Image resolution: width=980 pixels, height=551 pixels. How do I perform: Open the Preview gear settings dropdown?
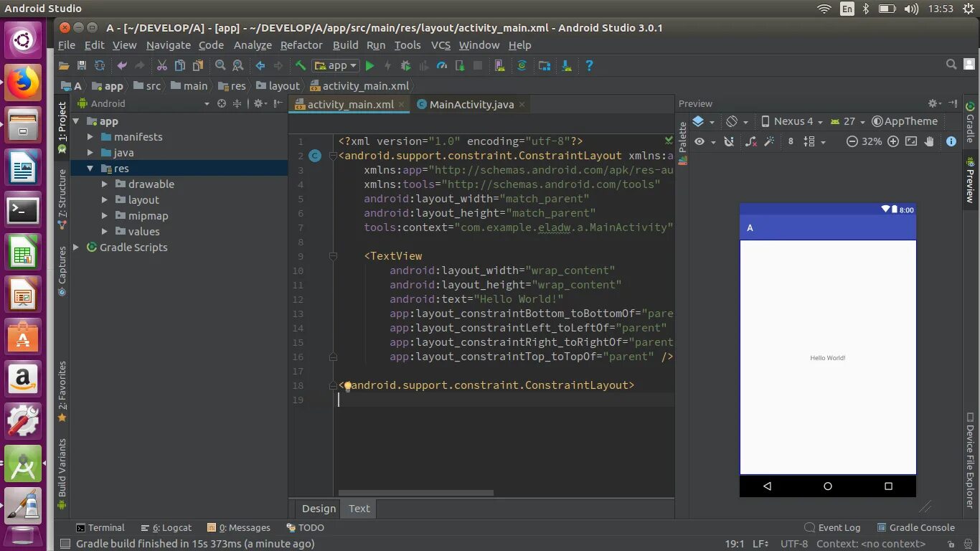[x=935, y=103]
